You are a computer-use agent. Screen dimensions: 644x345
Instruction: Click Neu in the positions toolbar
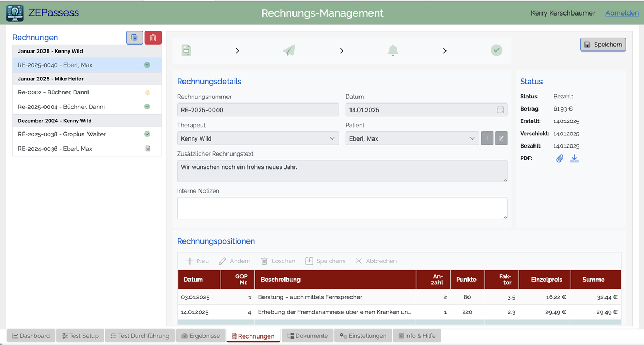(x=197, y=261)
